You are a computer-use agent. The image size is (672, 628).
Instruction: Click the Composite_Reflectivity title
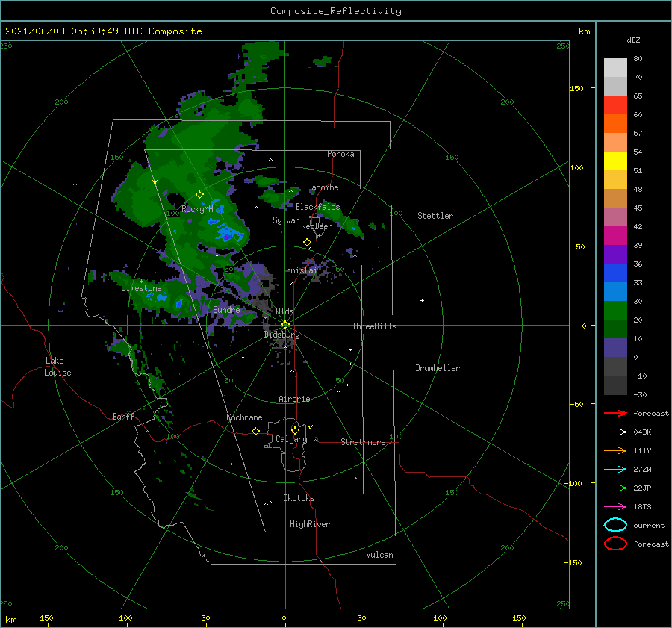pyautogui.click(x=336, y=11)
